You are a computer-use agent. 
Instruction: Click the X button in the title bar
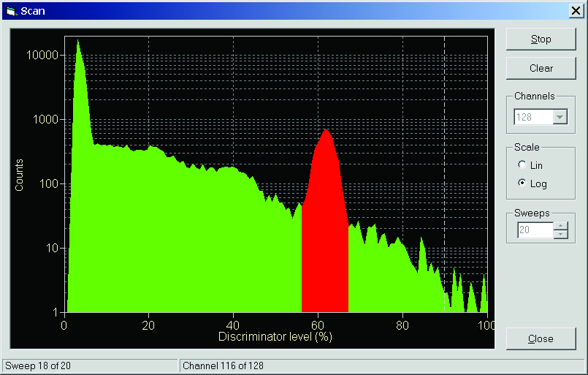[576, 11]
